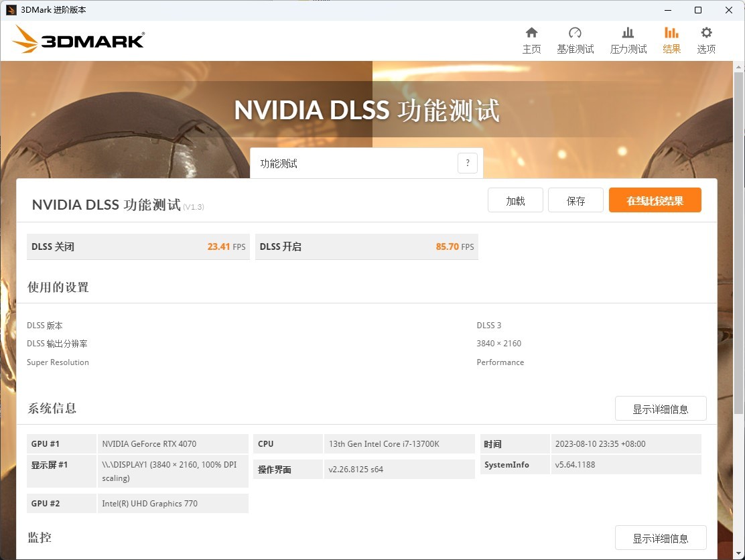745x560 pixels.
Task: Click the DLSS 开启 85.70 FPS score
Action: (x=366, y=247)
